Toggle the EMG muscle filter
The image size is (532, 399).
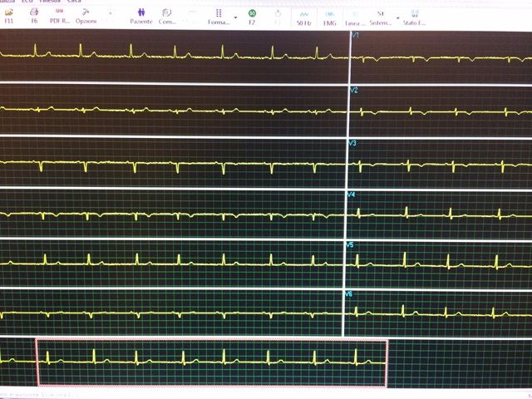pyautogui.click(x=330, y=15)
